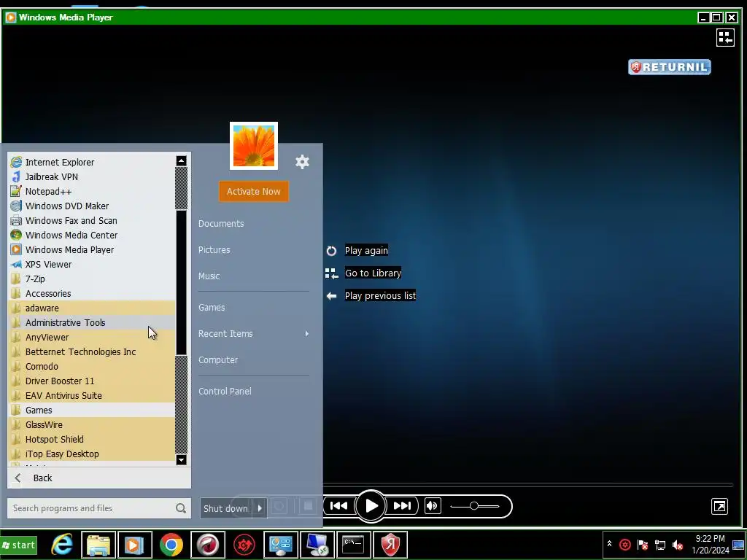Expand the Administrative Tools folder

click(x=91, y=323)
